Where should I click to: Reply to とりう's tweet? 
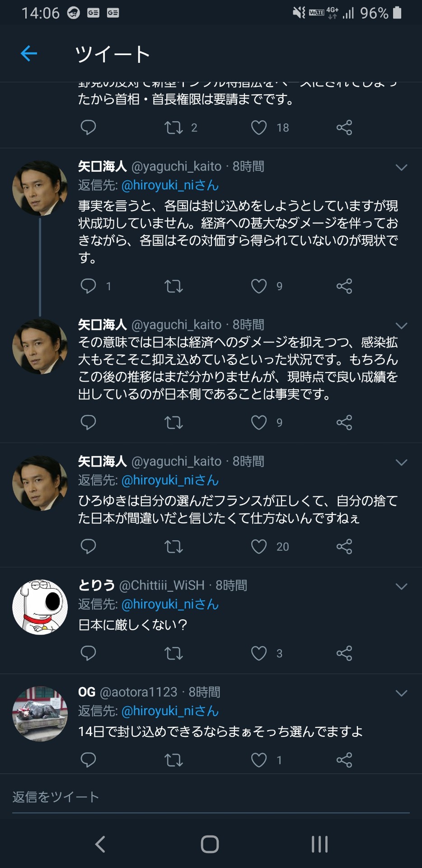coord(88,653)
